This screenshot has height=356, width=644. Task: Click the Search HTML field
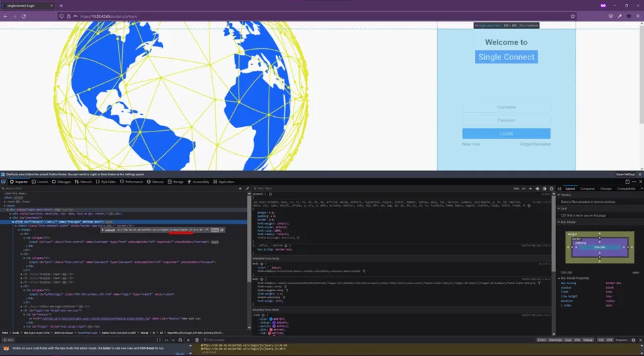coord(119,188)
